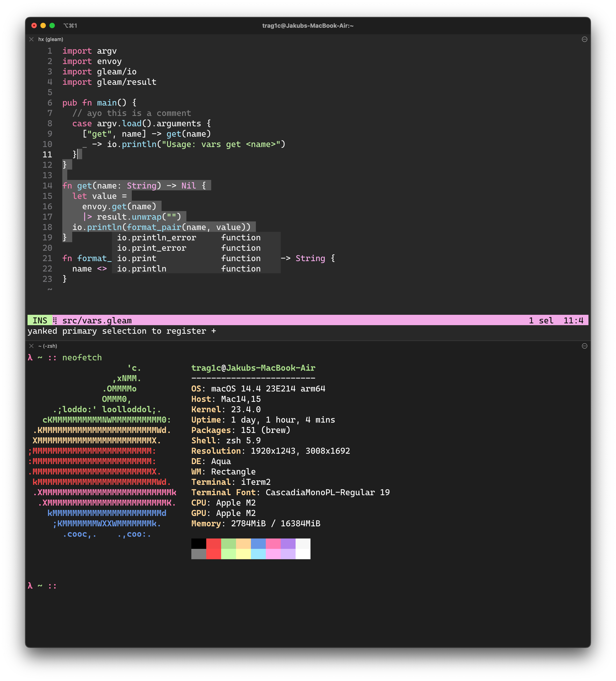Click the black color block in neofetch palette
Image resolution: width=616 pixels, height=681 pixels.
click(x=199, y=543)
